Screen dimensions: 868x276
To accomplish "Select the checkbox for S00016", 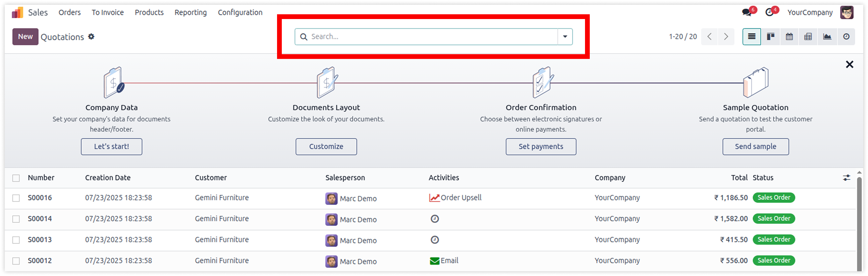I will tap(16, 198).
